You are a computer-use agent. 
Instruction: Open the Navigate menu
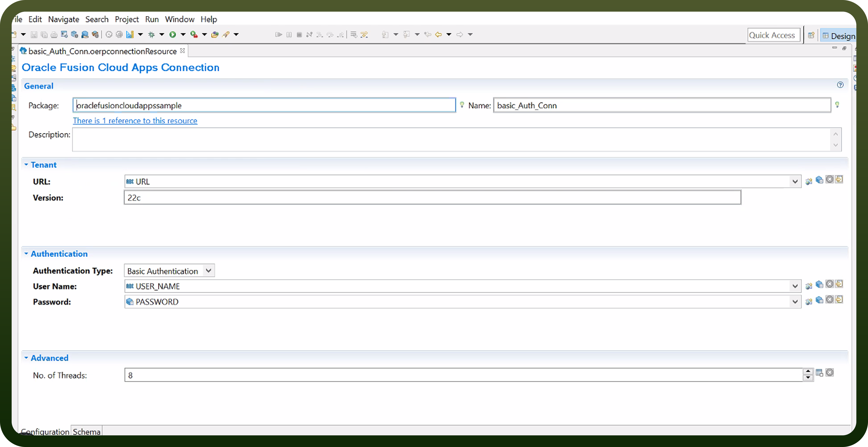pos(64,19)
